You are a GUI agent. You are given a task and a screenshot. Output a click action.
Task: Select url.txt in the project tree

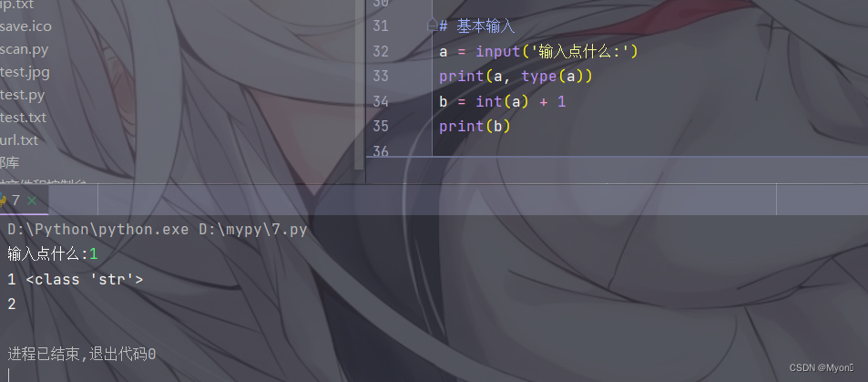[x=19, y=140]
